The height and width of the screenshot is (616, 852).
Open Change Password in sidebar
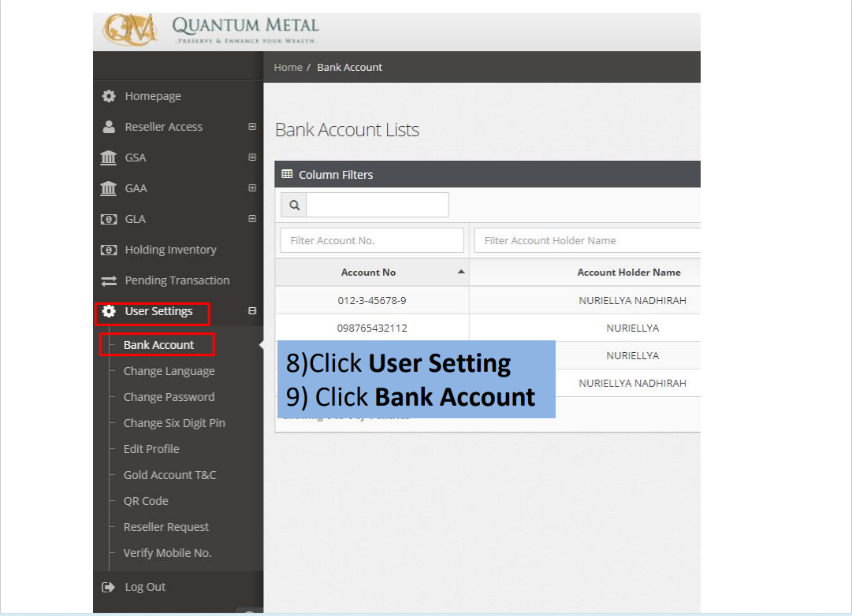tap(169, 397)
